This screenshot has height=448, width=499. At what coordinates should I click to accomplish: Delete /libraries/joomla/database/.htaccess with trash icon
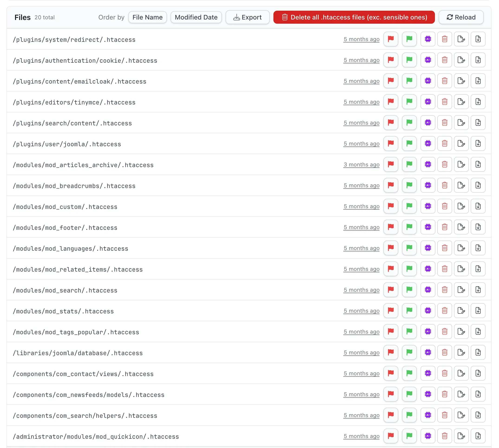pyautogui.click(x=445, y=353)
